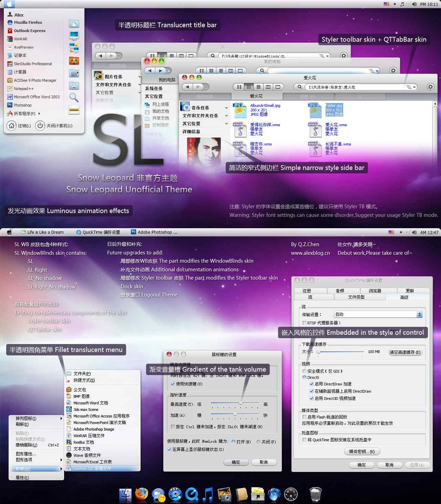Screen dimensions: 441x504
Task: Click 清空高速缓存 (E) button
Action: click(405, 352)
